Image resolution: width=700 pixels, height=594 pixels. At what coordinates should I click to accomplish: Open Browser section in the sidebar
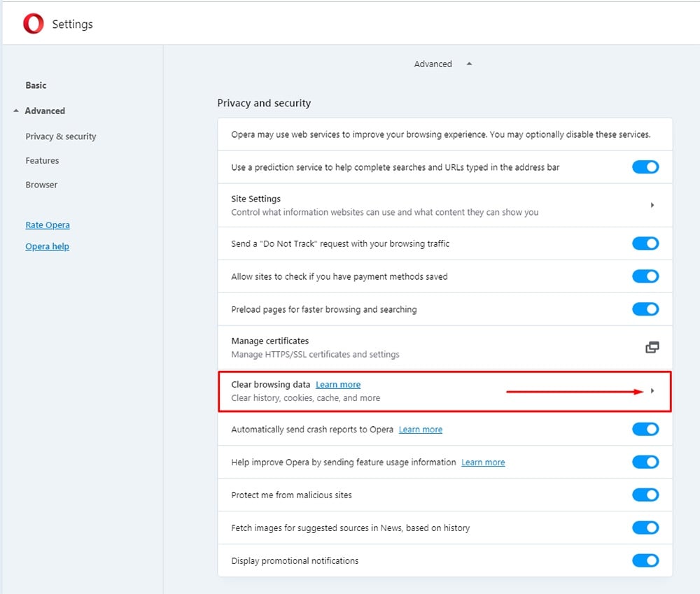[x=41, y=185]
